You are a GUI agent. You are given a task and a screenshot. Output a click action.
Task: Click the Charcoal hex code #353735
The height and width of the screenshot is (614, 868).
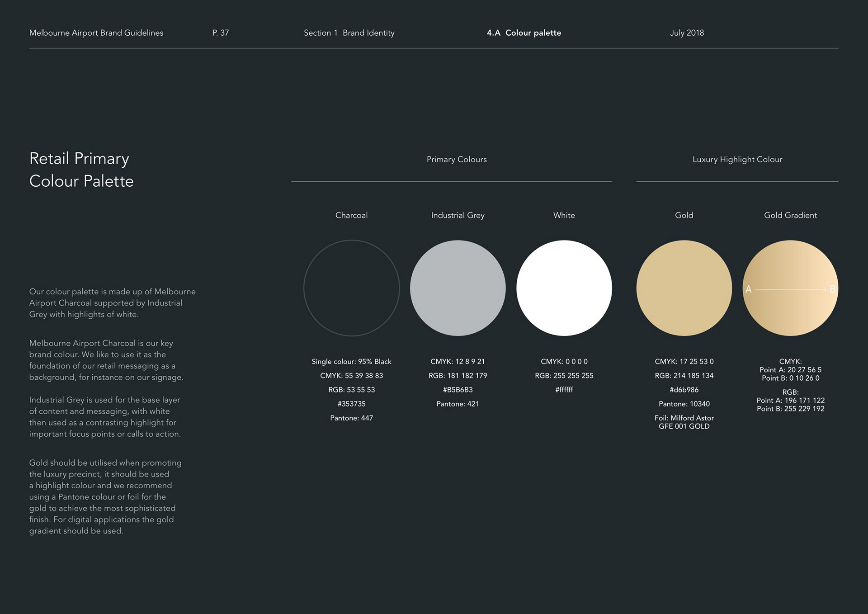(351, 404)
